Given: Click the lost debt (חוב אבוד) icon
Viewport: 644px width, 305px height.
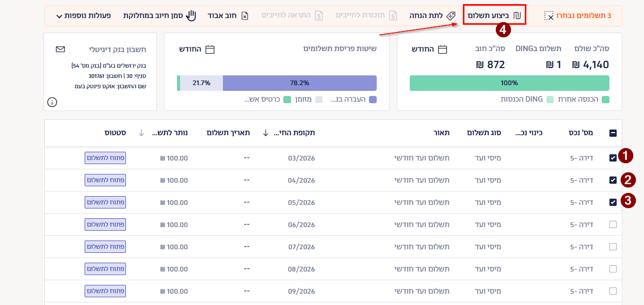Looking at the screenshot, I should [245, 15].
